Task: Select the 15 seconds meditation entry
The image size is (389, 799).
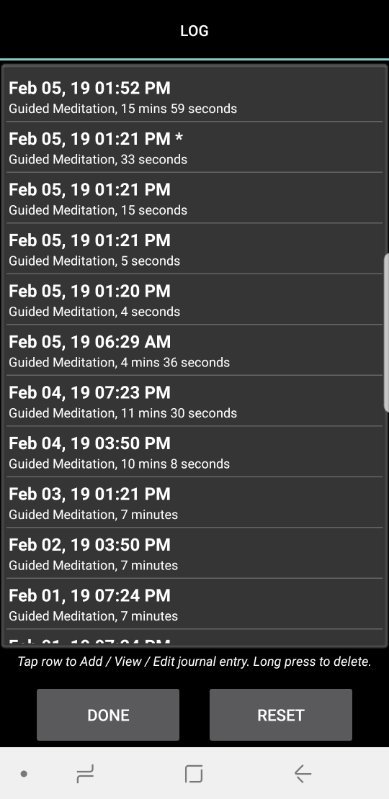Action: point(194,198)
